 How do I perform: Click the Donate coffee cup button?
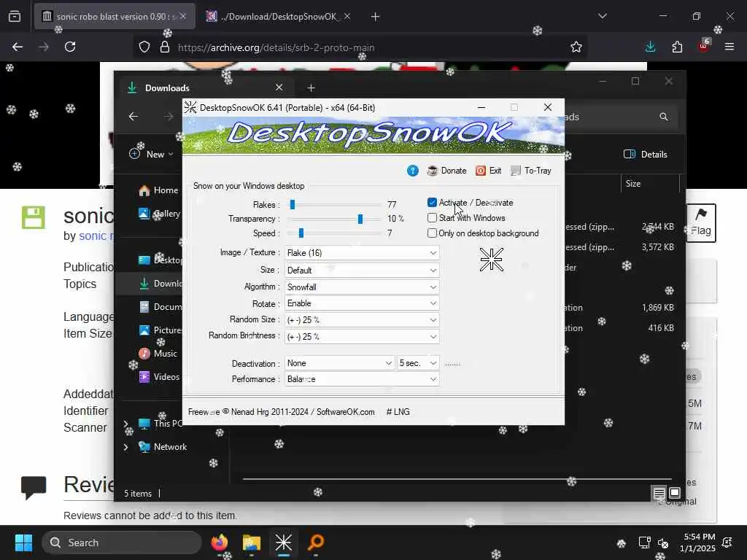coord(447,171)
